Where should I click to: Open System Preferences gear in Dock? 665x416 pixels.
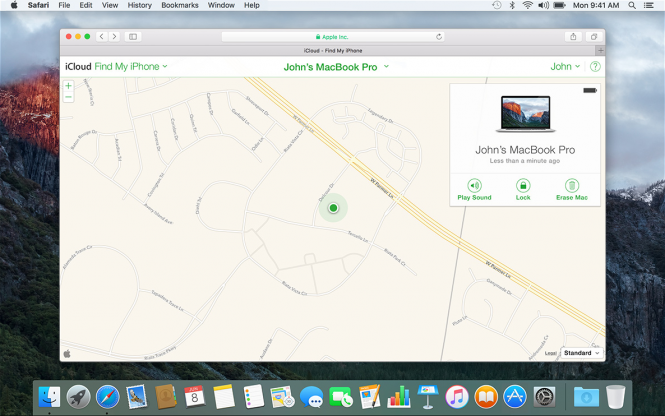[x=544, y=397]
